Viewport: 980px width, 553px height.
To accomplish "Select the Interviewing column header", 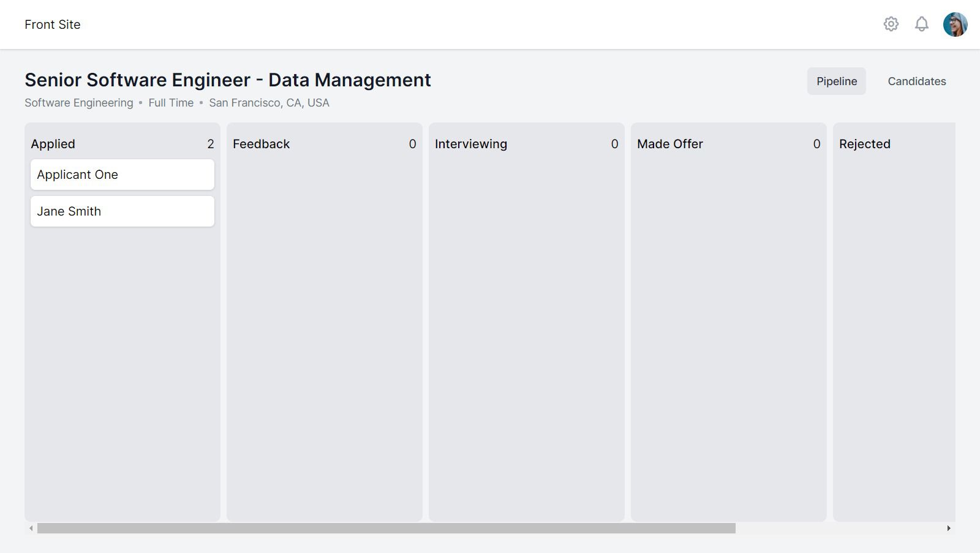I will [471, 144].
